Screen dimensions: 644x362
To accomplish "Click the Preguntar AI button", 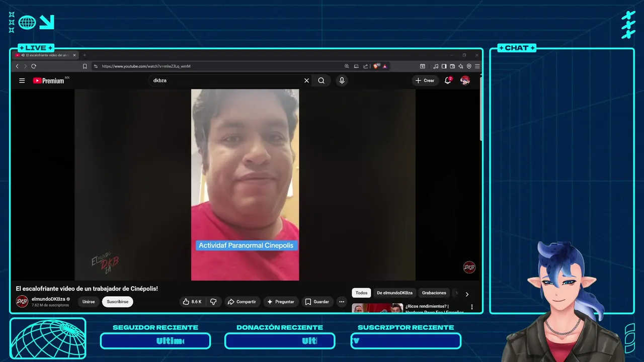I will pos(281,302).
